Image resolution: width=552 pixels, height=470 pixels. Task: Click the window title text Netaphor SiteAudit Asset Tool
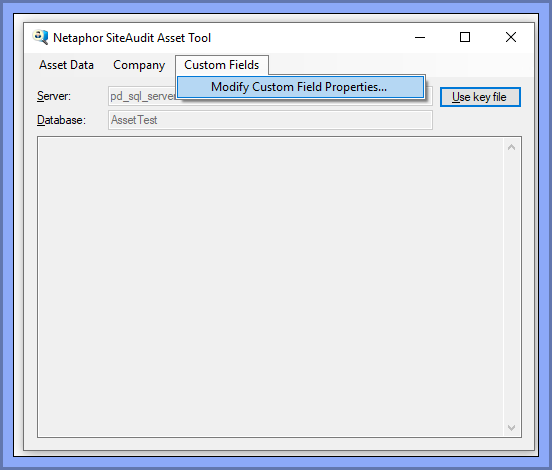point(132,38)
